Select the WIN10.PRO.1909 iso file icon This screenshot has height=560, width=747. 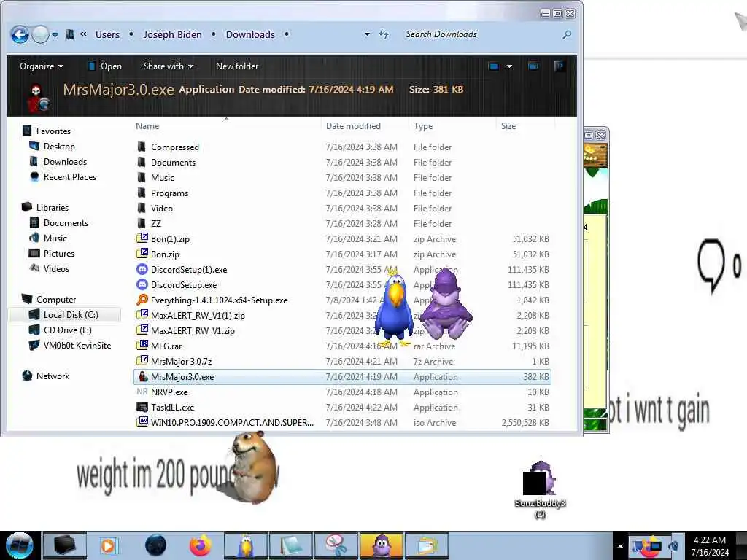(142, 421)
